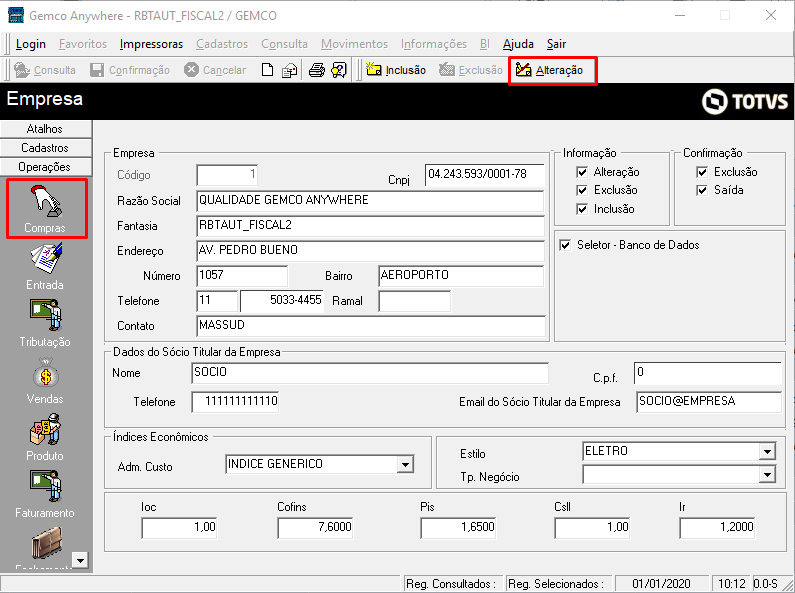Screen dimensions: 795x593
Task: Expand the Estilo dropdown
Action: [768, 451]
